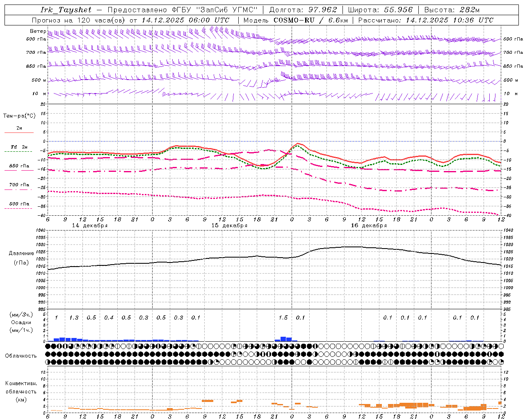Click the Широта: 55.956 value
This screenshot has height=420, width=525.
pos(380,10)
